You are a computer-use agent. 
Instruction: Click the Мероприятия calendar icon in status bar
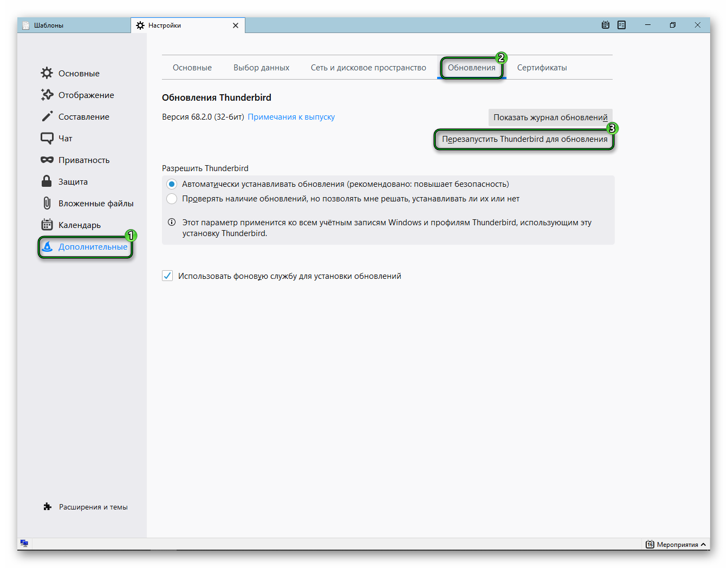[650, 544]
